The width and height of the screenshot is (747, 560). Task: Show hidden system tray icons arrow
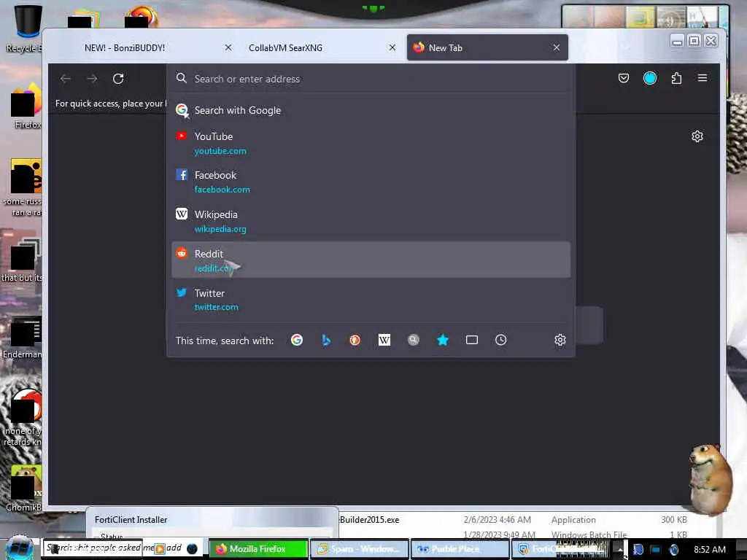[619, 549]
